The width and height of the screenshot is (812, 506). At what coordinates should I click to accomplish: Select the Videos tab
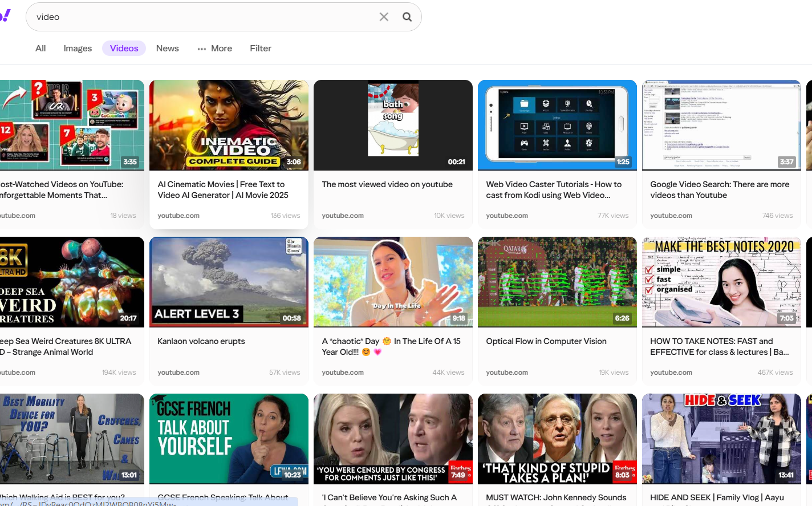coord(124,48)
